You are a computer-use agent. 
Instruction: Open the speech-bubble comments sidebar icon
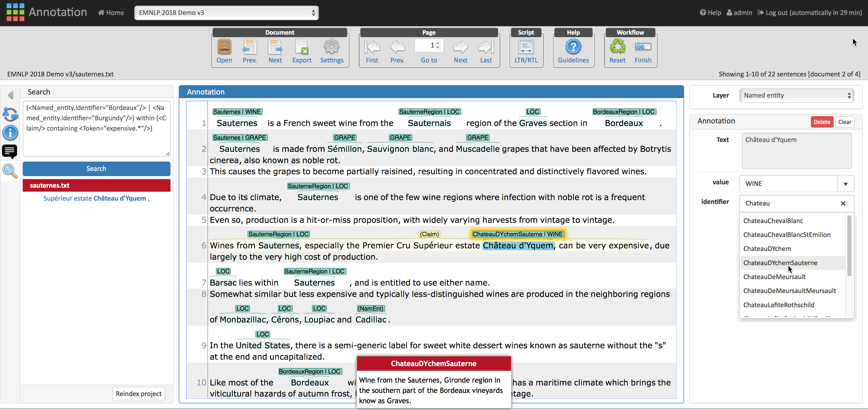[x=10, y=152]
